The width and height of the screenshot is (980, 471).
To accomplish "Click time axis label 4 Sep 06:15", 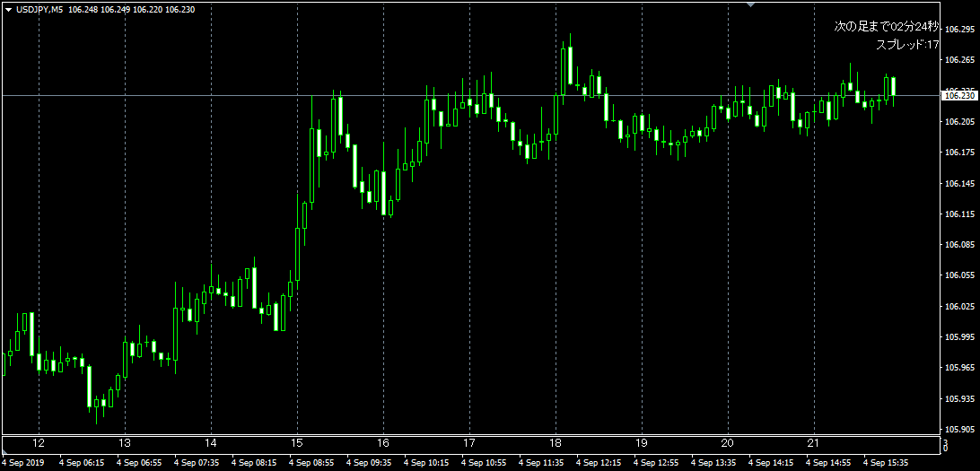I will point(82,464).
